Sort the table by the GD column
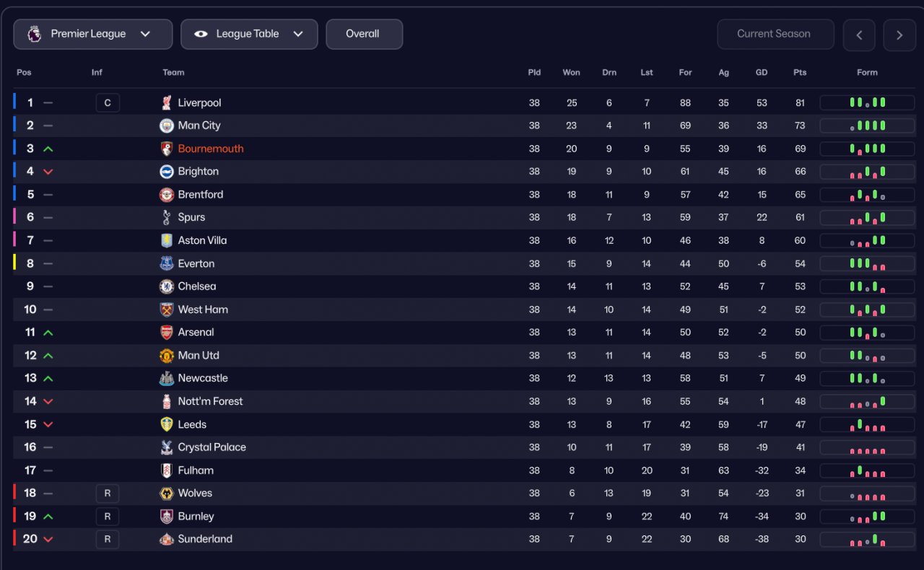The width and height of the screenshot is (924, 570). click(x=762, y=72)
